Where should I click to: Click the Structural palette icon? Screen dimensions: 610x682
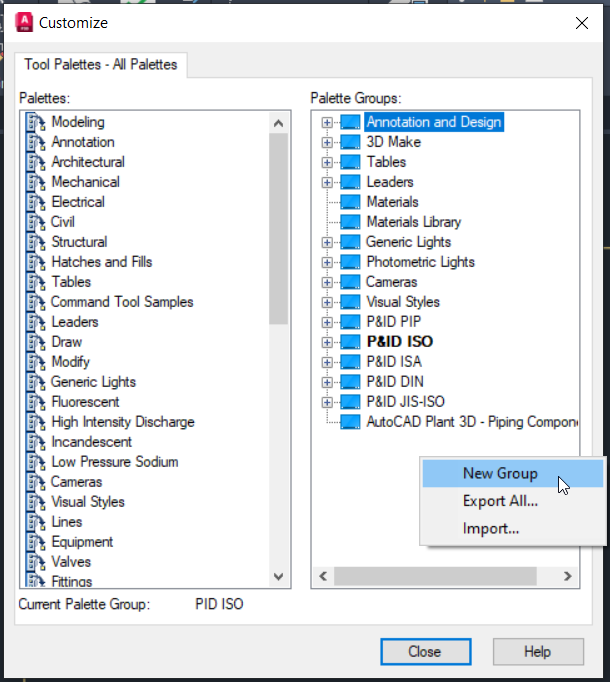36,242
